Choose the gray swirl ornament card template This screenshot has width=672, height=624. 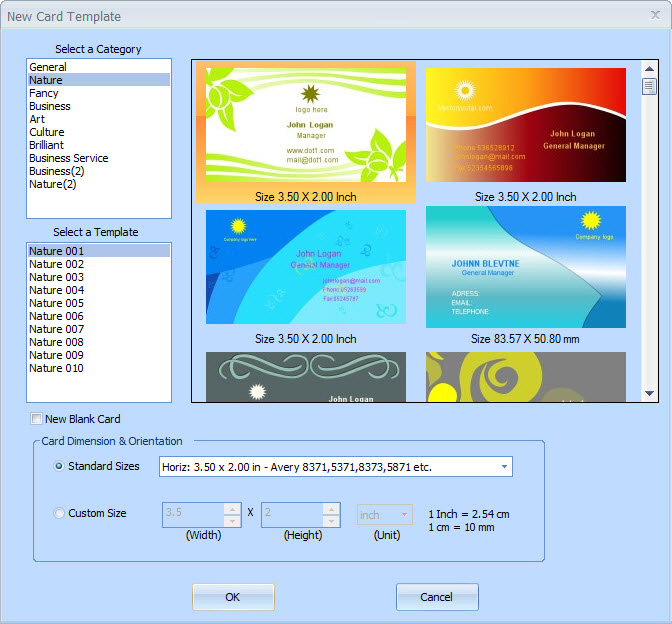(x=305, y=377)
